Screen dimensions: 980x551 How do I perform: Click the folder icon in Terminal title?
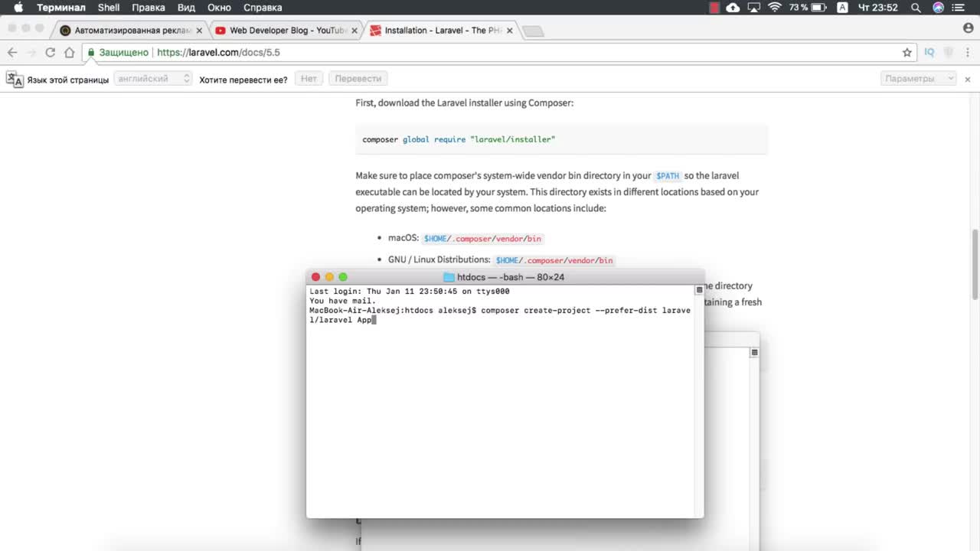click(449, 277)
